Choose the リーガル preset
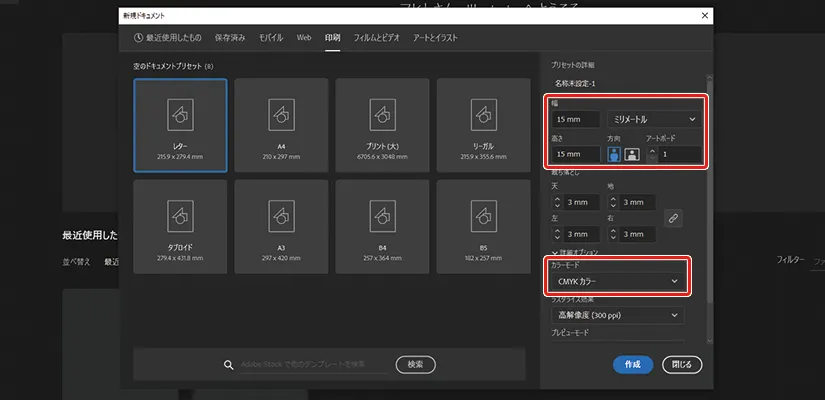825x400 pixels. point(484,125)
